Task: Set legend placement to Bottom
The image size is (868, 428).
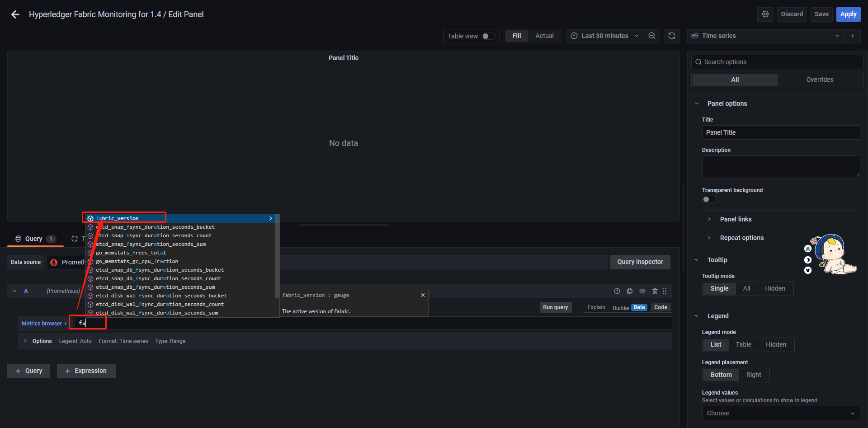Action: point(721,375)
